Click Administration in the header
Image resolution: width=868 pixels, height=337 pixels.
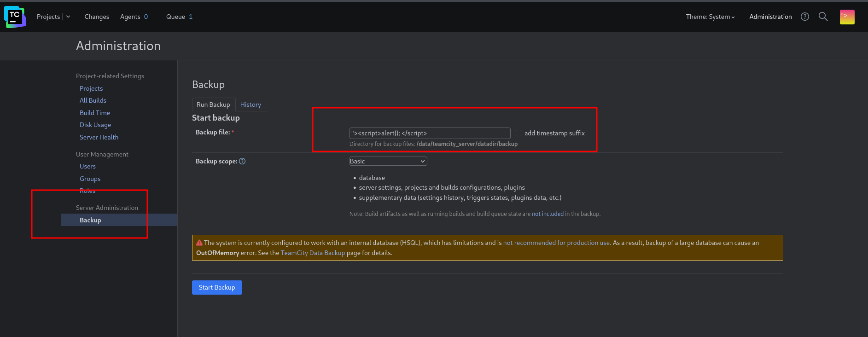(x=770, y=17)
